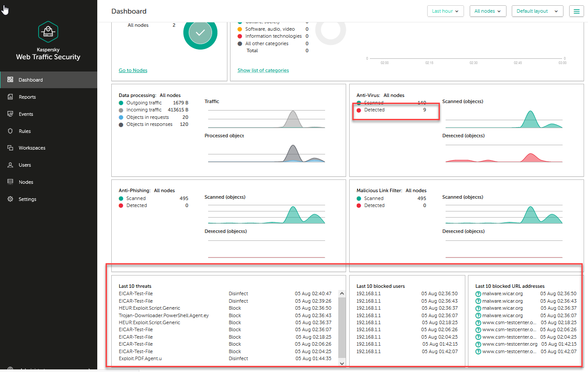Click the Dashboard grid icon in sidebar

[10, 80]
